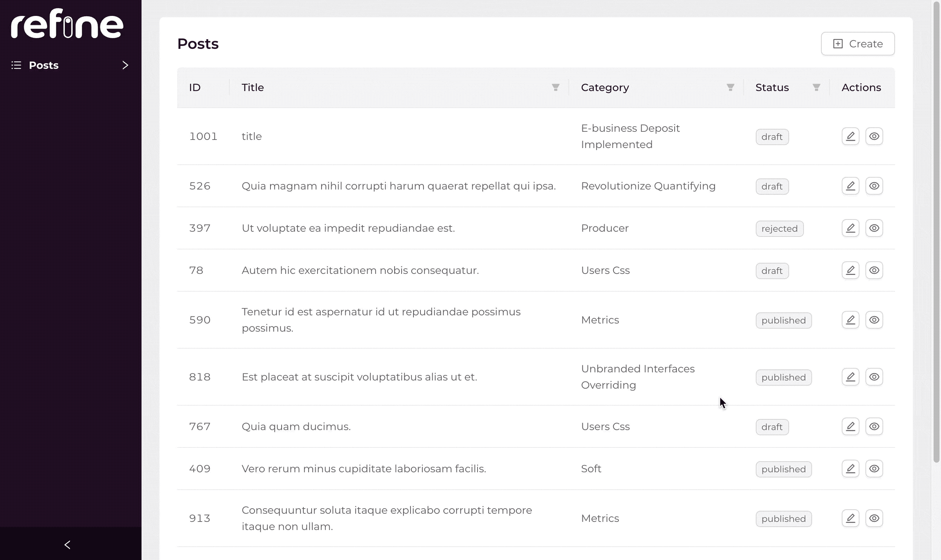The width and height of the screenshot is (941, 560).
Task: Collapse the sidebar with the back arrow
Action: click(x=67, y=544)
